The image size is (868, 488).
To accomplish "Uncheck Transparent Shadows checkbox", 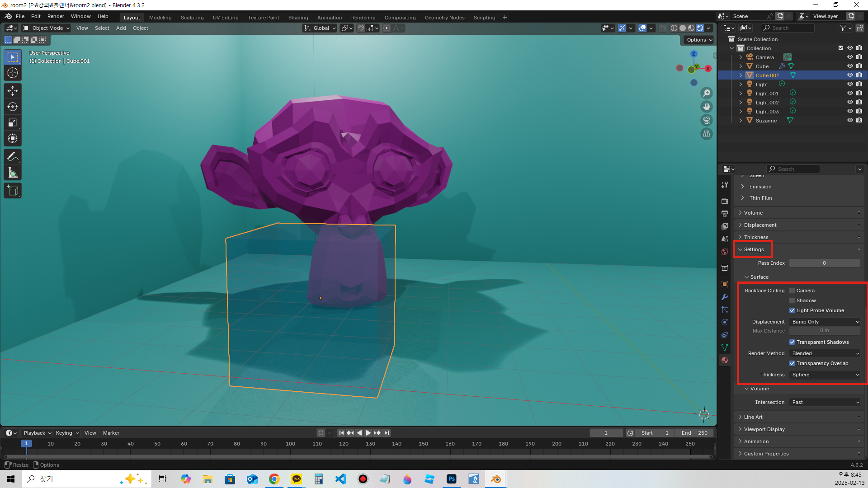I will [x=792, y=342].
